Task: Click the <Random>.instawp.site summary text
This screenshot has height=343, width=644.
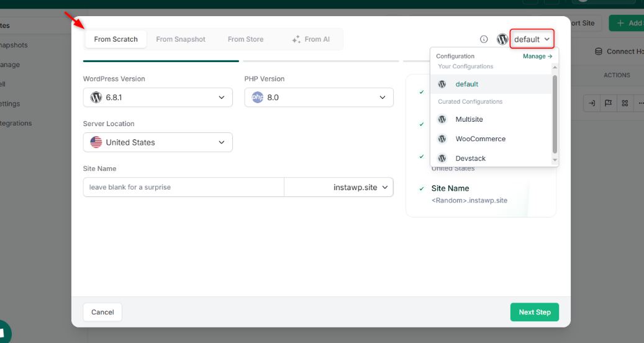Action: pyautogui.click(x=469, y=201)
